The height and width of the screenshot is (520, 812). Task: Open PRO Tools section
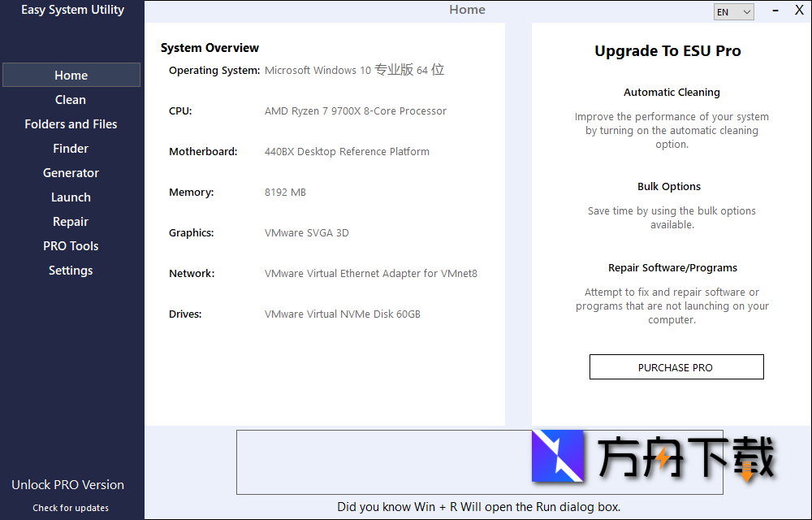point(70,245)
